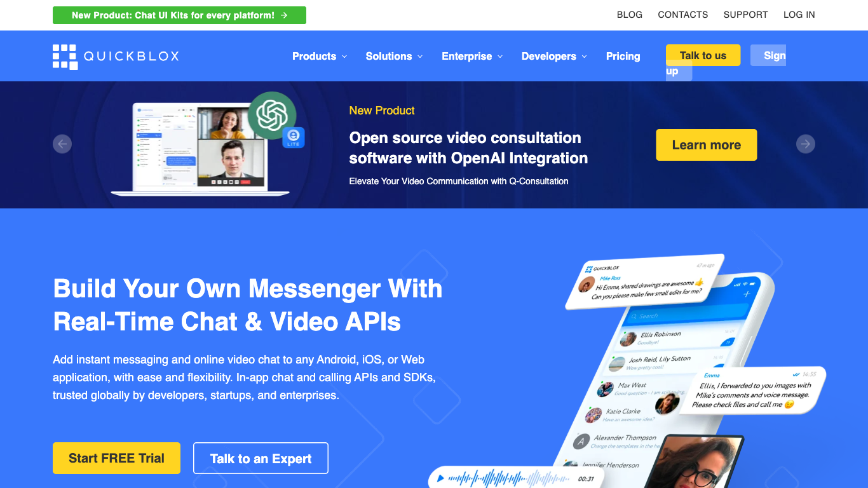Click the 'New Product' yellow label
This screenshot has height=488, width=868.
pyautogui.click(x=382, y=111)
